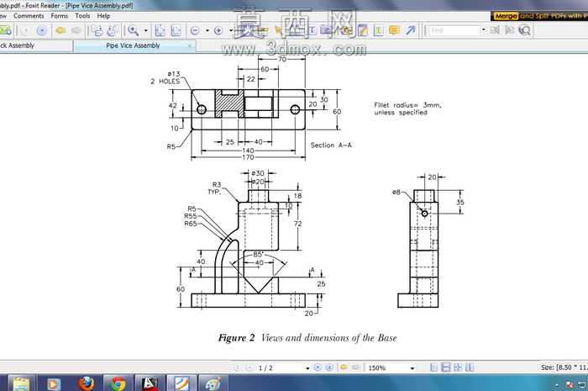Click the fit width toolbar icon
Screen dimensions: 588x391
tap(176, 30)
